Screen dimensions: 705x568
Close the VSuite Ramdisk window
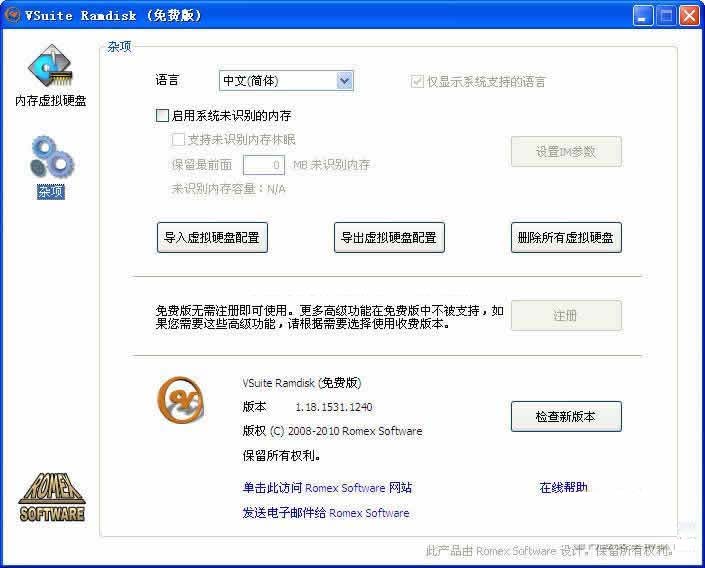[689, 15]
